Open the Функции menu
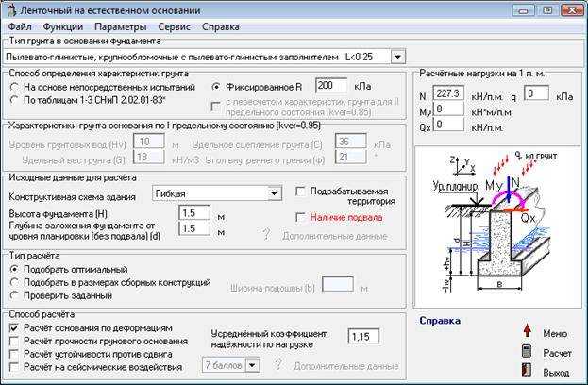 (x=63, y=27)
